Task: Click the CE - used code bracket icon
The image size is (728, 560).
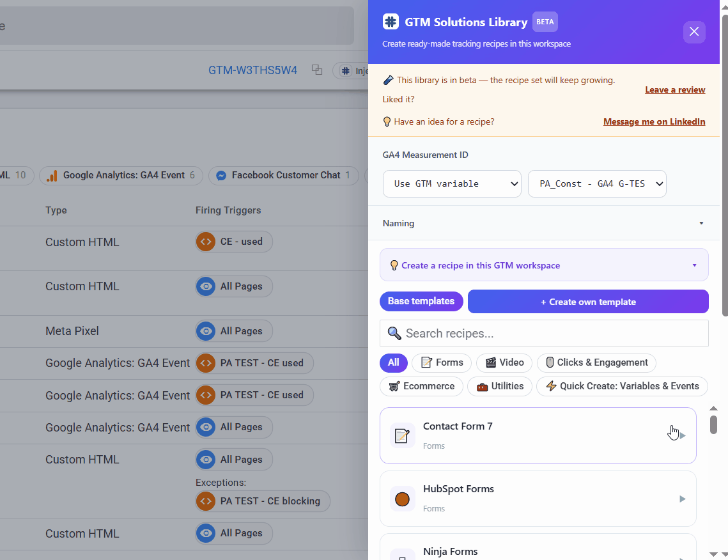Action: coord(206,242)
